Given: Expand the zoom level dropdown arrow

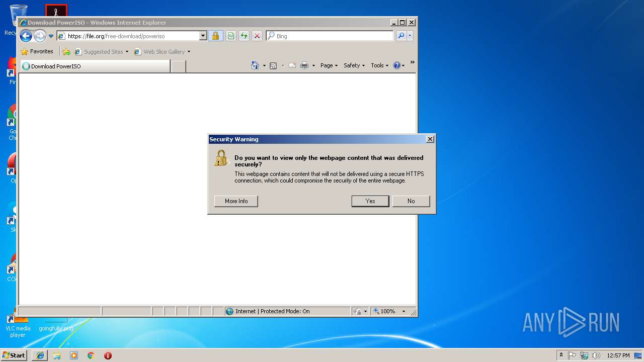Looking at the screenshot, I should (404, 311).
